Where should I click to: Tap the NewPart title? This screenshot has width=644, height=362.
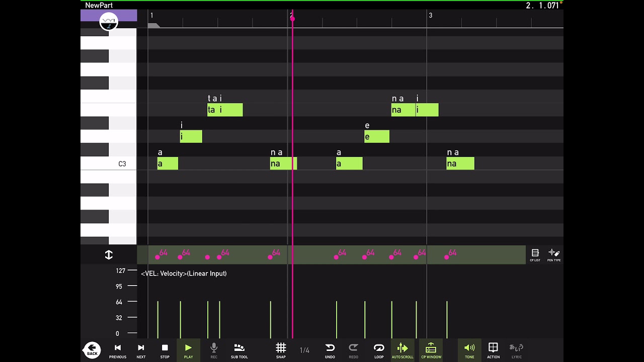(99, 6)
